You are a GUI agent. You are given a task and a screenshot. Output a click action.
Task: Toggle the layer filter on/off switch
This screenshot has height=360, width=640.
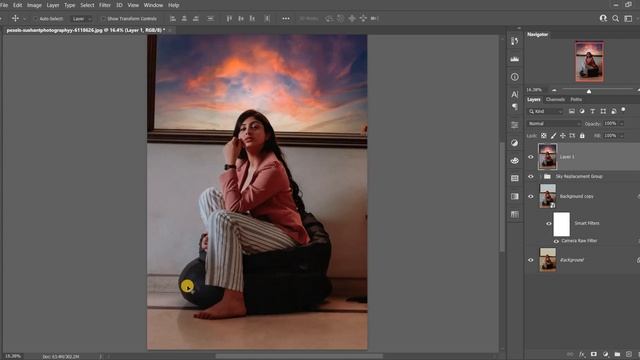pyautogui.click(x=623, y=110)
